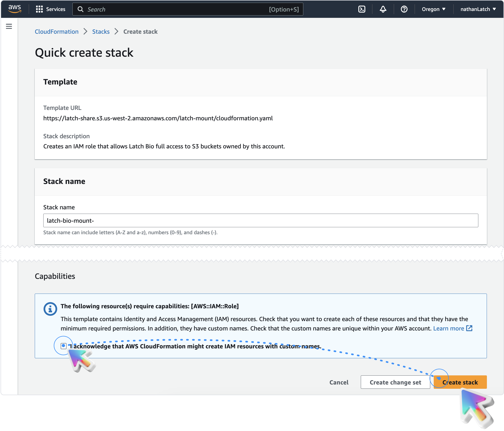The height and width of the screenshot is (431, 504).
Task: Click the Stack description sentence
Action: (x=164, y=146)
